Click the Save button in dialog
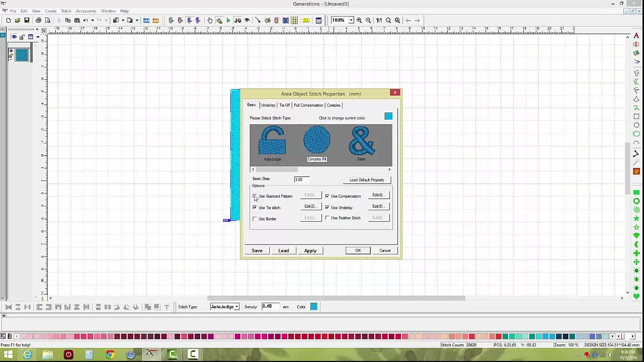644x362 pixels. click(257, 250)
